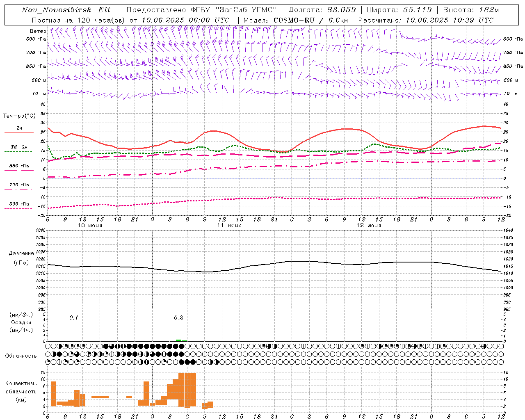Click the "Долгота: 83.059" header field
525x420 pixels.
(x=322, y=10)
